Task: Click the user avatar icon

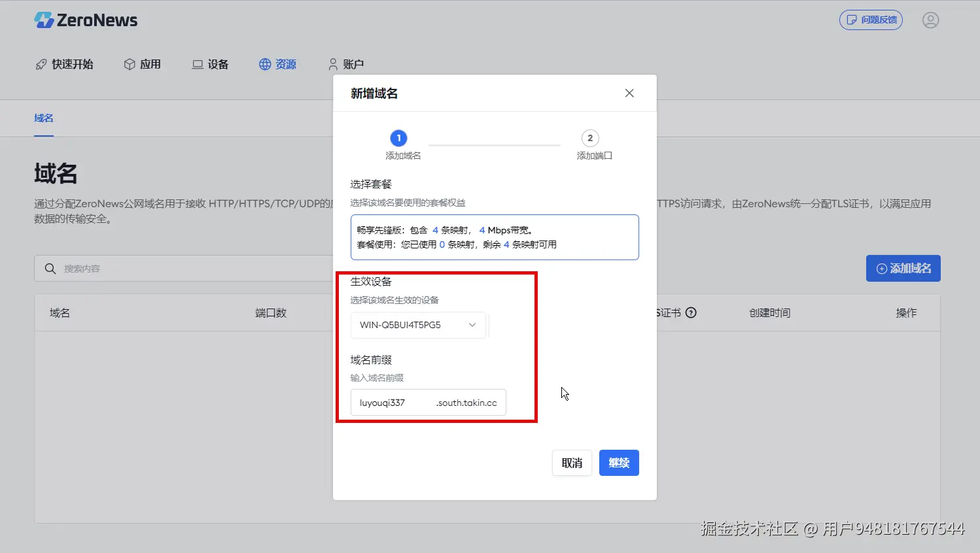Action: tap(930, 20)
